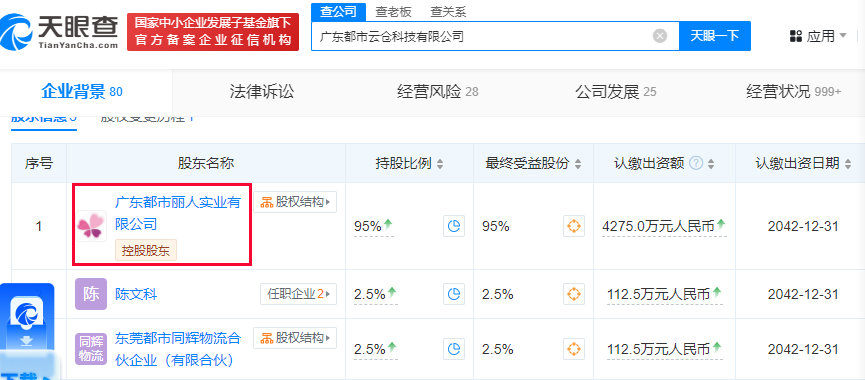865x380 pixels.
Task: Click 2.5% 持股比例 in 陈文科 row
Action: (x=369, y=295)
